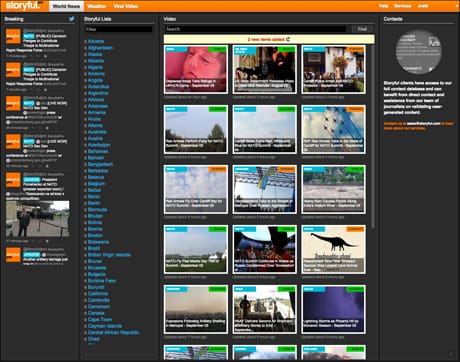Open the Central African Republic list
The height and width of the screenshot is (362, 460).
pyautogui.click(x=113, y=332)
